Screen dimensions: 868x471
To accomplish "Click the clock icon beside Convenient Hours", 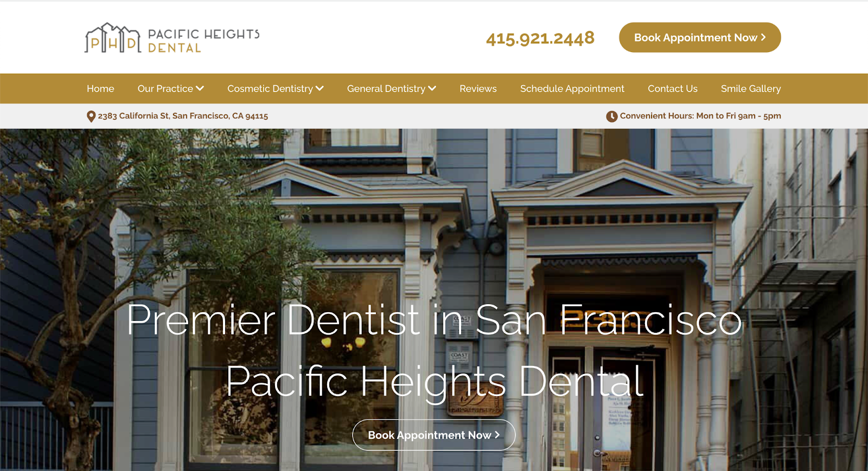I will tap(611, 116).
